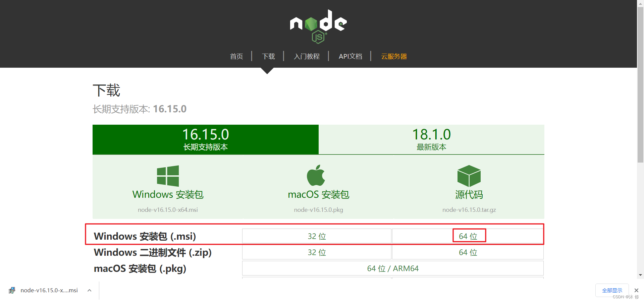Click the macOS 安装包 (.pkg) row label
The height and width of the screenshot is (302, 644).
coord(140,268)
